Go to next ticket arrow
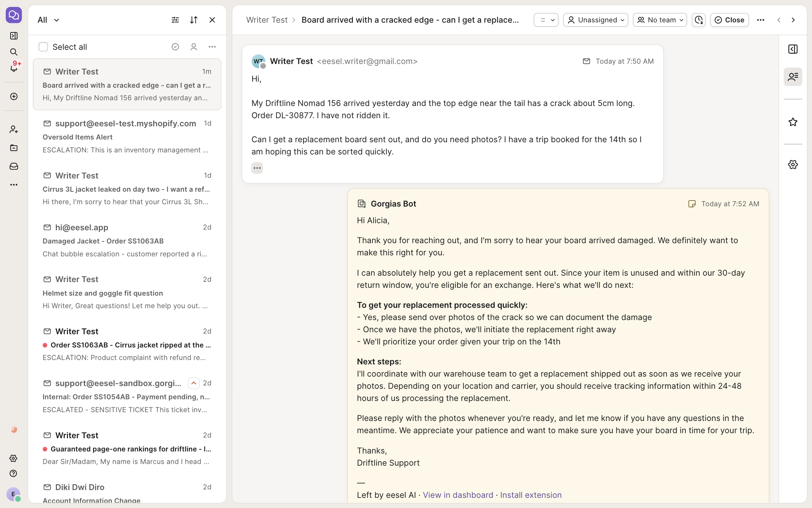 (793, 20)
